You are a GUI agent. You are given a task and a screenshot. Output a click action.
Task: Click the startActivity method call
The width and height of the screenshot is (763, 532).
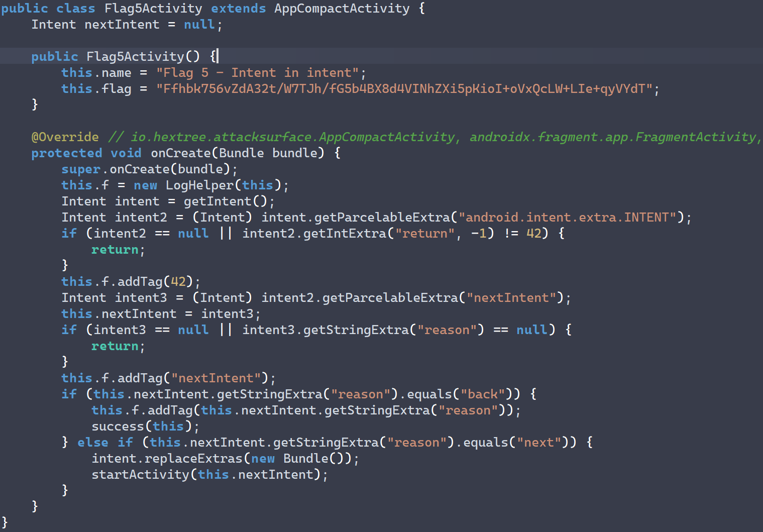140,475
